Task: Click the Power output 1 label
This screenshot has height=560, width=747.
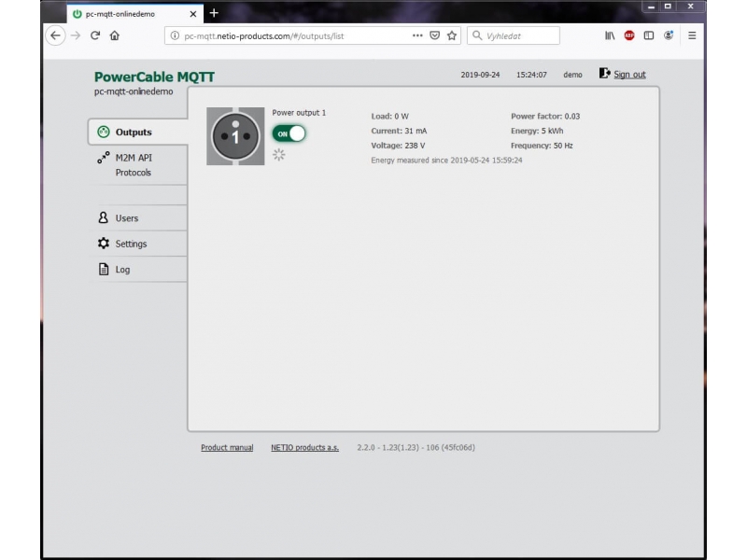Action: (x=299, y=113)
